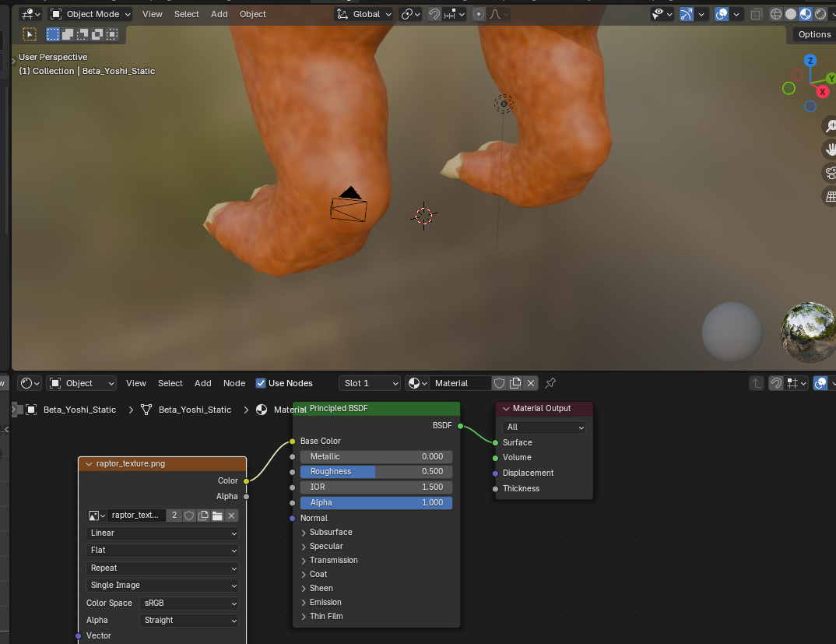Viewport: 836px width, 644px height.
Task: Toggle proportional editing in viewport header
Action: [x=479, y=14]
